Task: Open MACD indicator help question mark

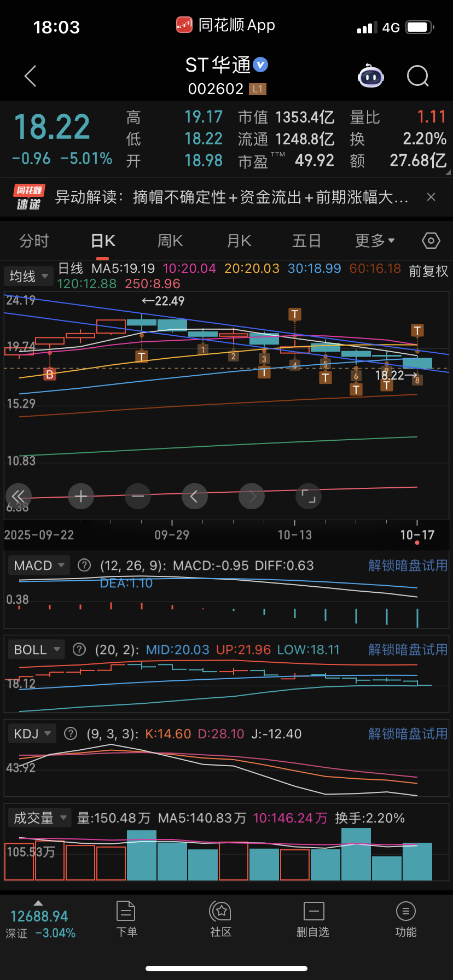Action: 84,565
